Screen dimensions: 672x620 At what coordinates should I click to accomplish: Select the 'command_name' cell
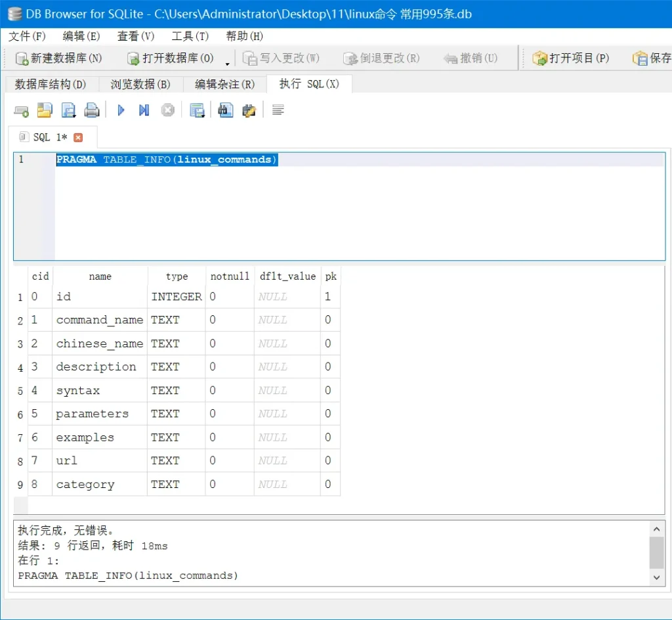click(100, 320)
